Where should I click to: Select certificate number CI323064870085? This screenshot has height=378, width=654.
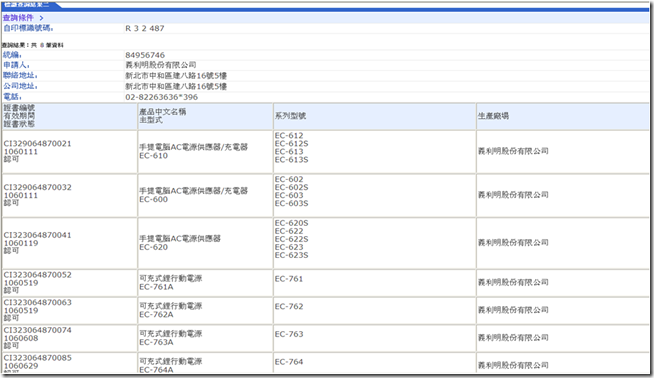click(38, 358)
